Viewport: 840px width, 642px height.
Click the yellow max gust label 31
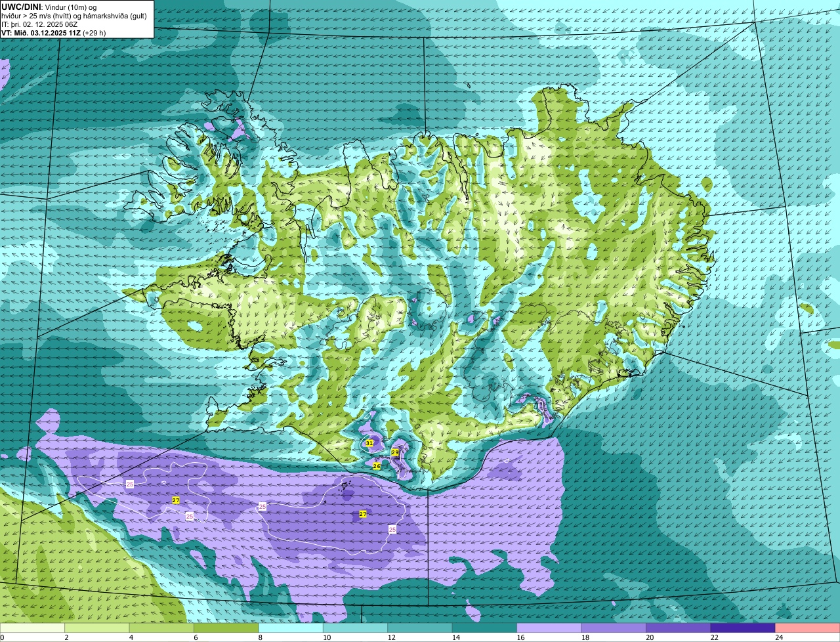(369, 443)
